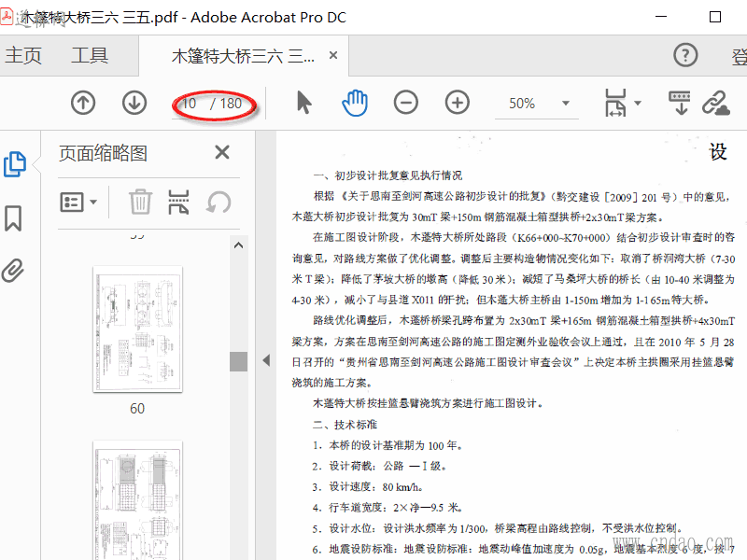Click the print pages icon in thumbnails panel
Viewport: 747px width, 560px height.
pyautogui.click(x=178, y=202)
